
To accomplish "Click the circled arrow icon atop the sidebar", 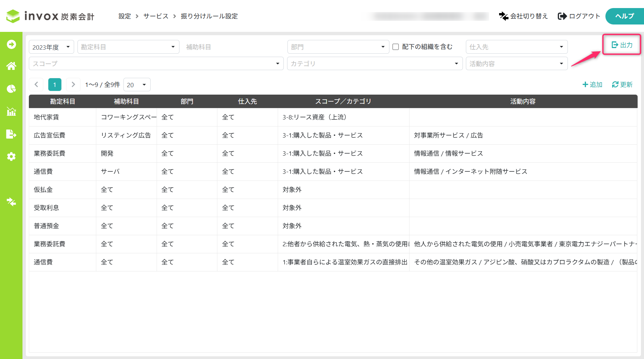I will (11, 44).
